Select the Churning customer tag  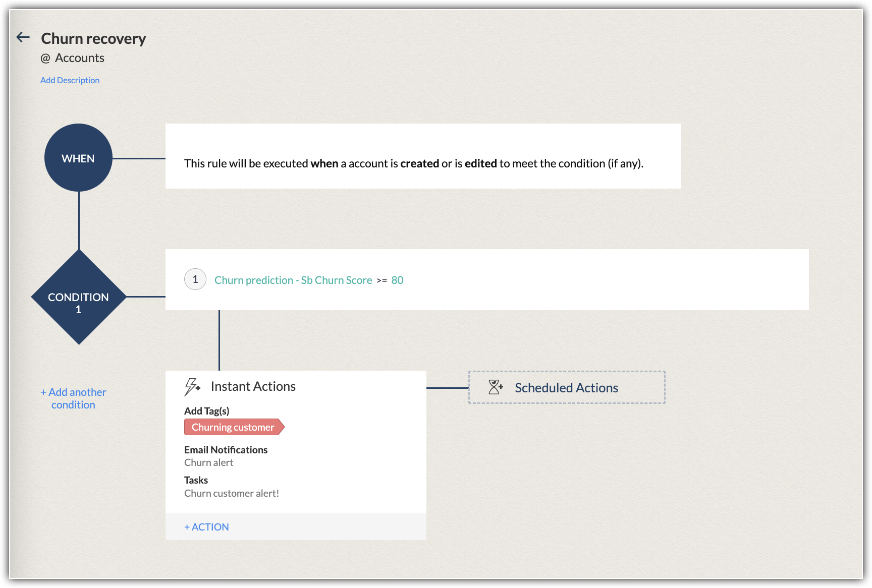pos(233,427)
